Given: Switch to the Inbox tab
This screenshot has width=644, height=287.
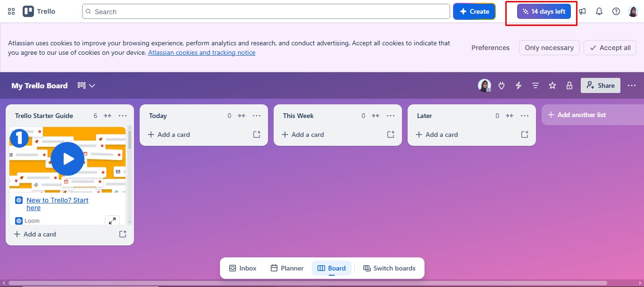Looking at the screenshot, I should (x=243, y=268).
